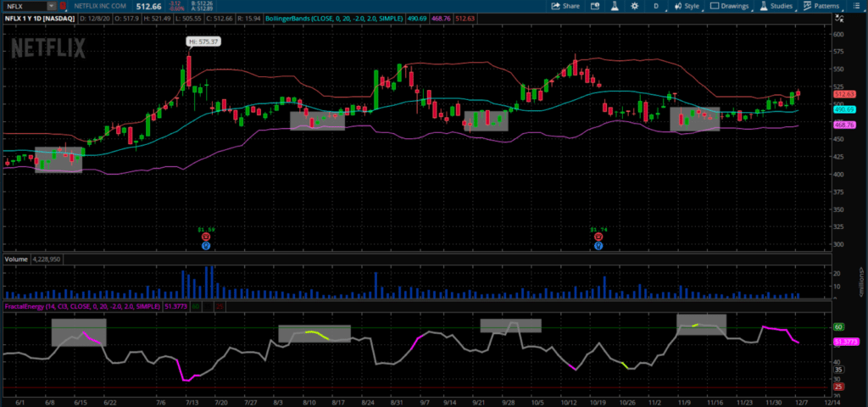Click the NFLX 1 Y 1D [NASDAQ] label
This screenshot has width=868, height=407.
(x=41, y=19)
